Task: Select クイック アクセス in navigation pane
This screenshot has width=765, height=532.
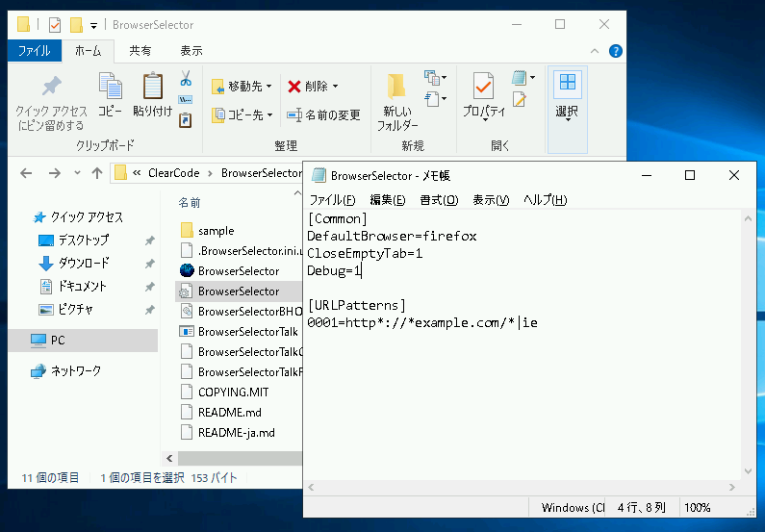Action: [x=78, y=217]
